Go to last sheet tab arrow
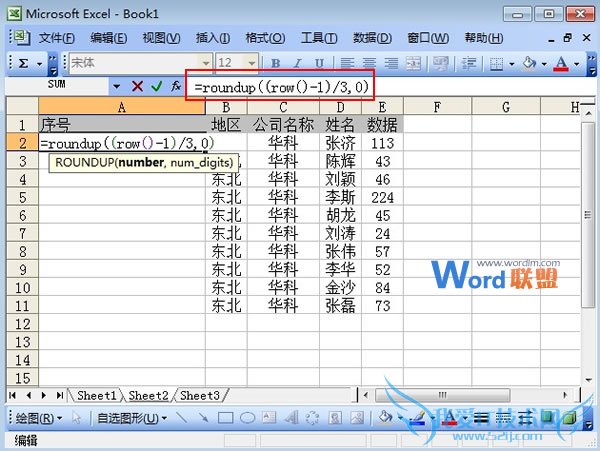Image resolution: width=600 pixels, height=451 pixels. 60,395
